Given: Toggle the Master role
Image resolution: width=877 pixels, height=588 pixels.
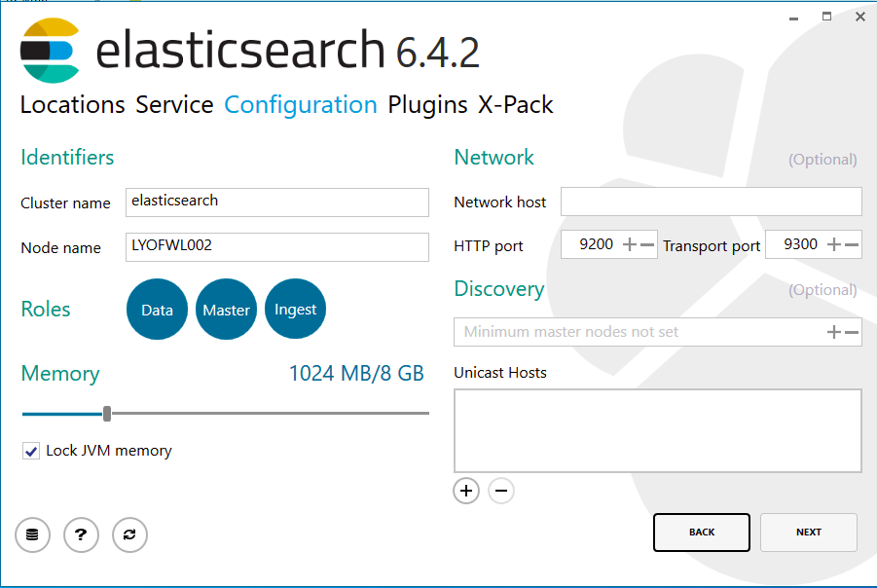Looking at the screenshot, I should click(x=226, y=310).
